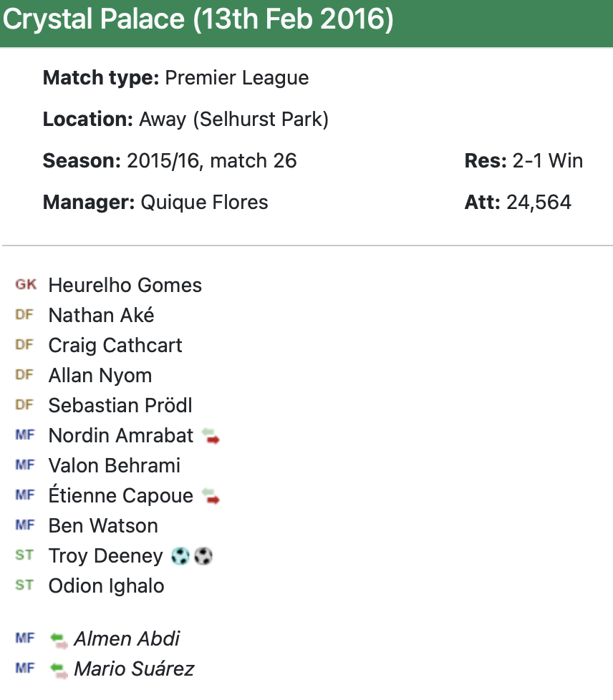
Task: Click manager name Quique Flores
Action: 205,203
